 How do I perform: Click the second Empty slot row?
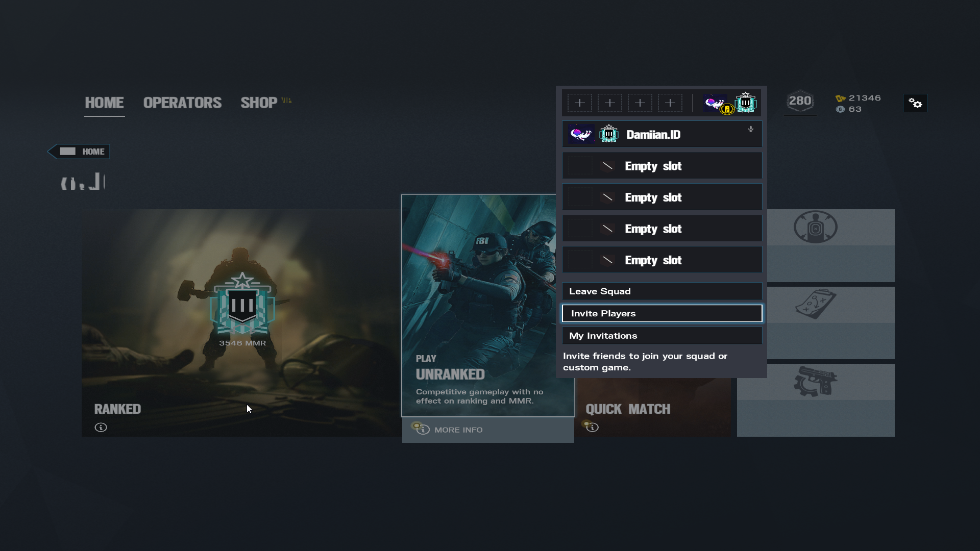click(x=662, y=197)
